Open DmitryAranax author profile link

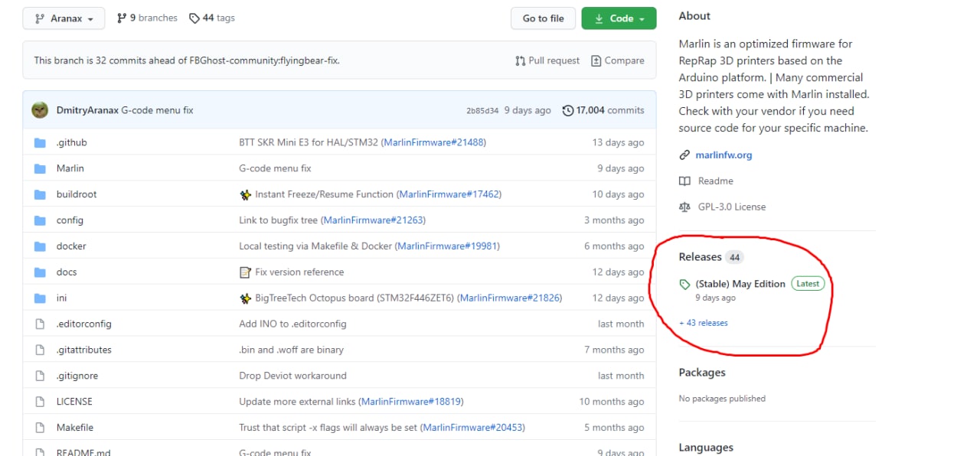coord(87,110)
